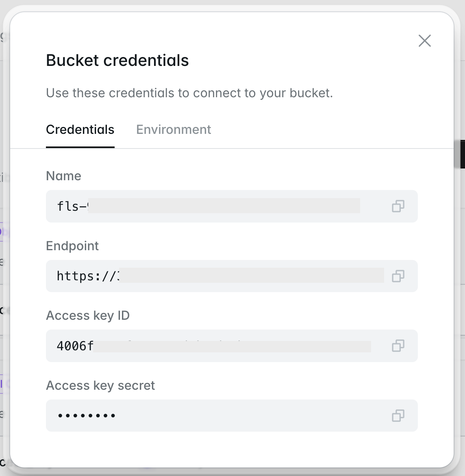This screenshot has width=465, height=476.
Task: Click the dark scrollbar behind the dialog
Action: point(462,154)
